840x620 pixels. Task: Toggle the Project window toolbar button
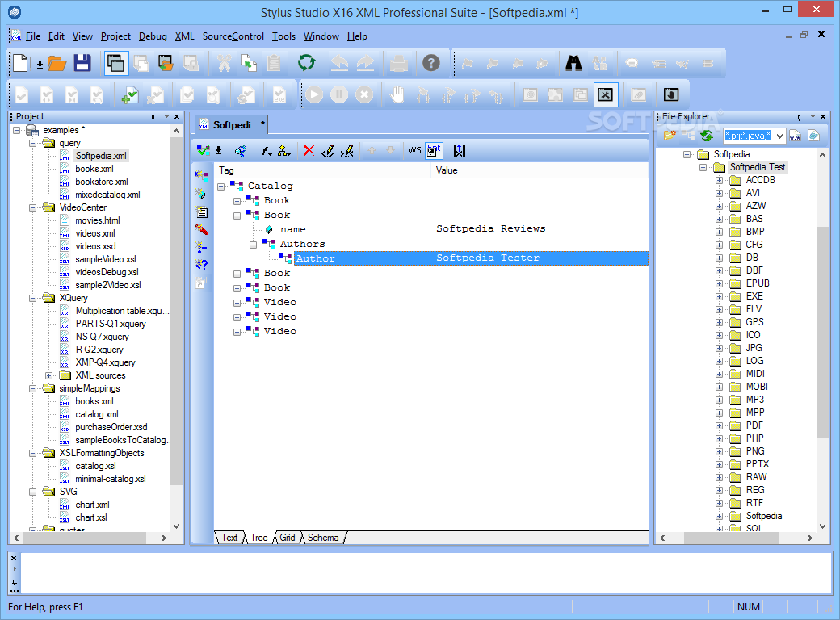[115, 63]
